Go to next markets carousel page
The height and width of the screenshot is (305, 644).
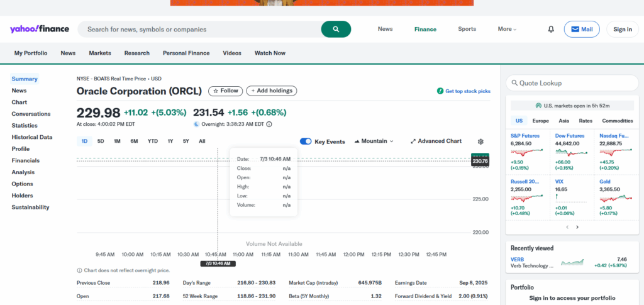tap(577, 227)
